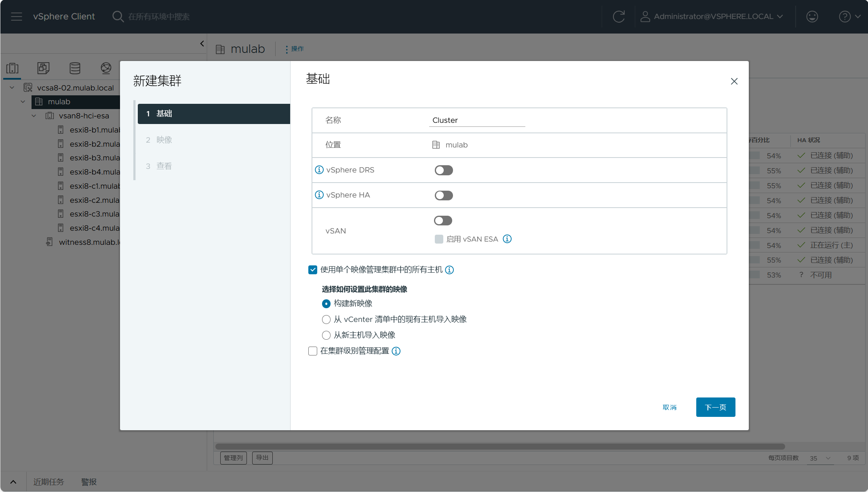The width and height of the screenshot is (868, 492).
Task: Click the 取消 cancel button
Action: click(670, 407)
